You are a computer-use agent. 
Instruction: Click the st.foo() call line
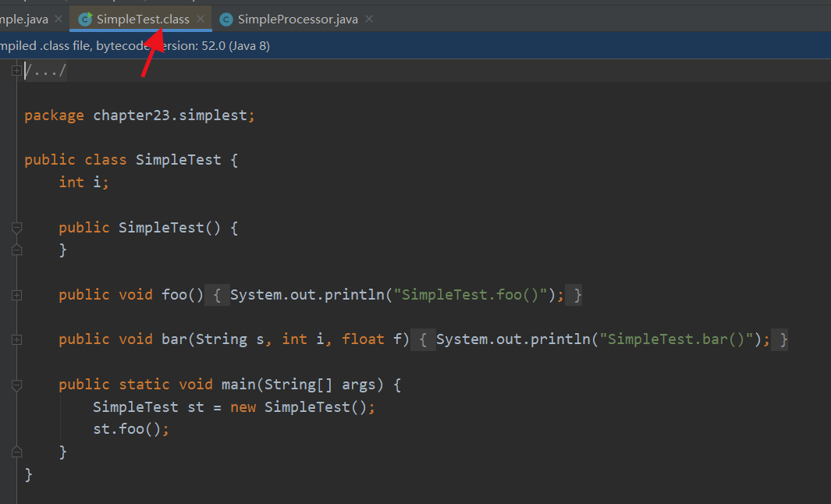[131, 429]
